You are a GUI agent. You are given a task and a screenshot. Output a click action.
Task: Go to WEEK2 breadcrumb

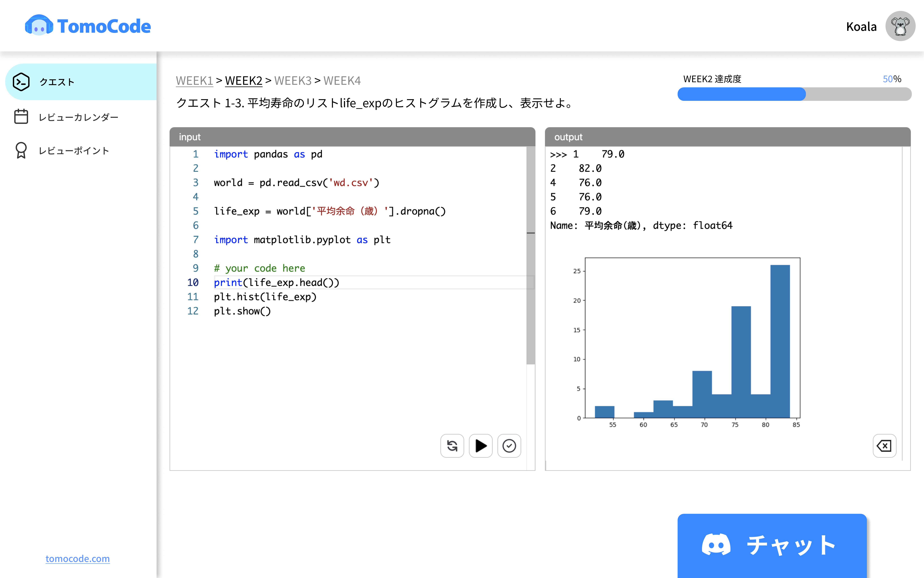[x=244, y=81]
